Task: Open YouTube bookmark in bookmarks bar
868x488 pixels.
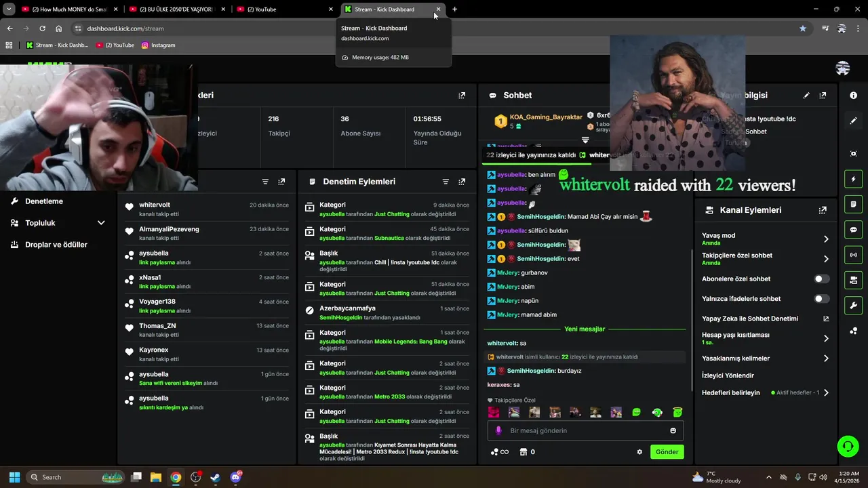Action: tap(115, 45)
